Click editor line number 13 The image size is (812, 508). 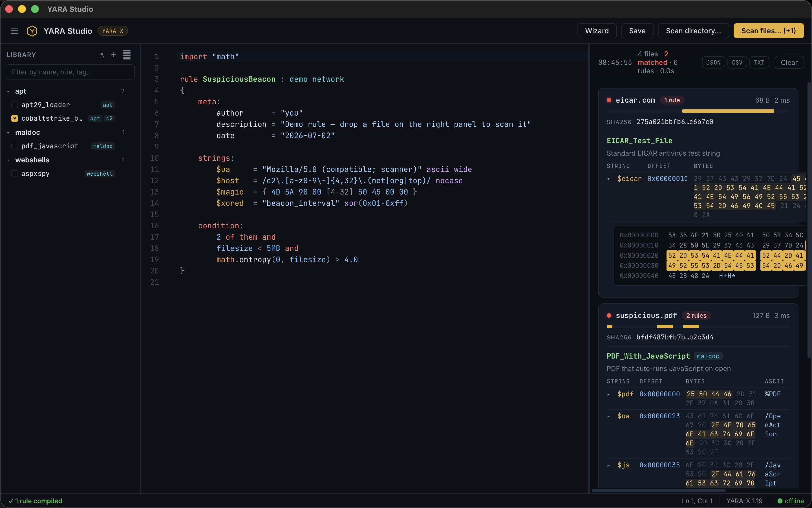[154, 192]
